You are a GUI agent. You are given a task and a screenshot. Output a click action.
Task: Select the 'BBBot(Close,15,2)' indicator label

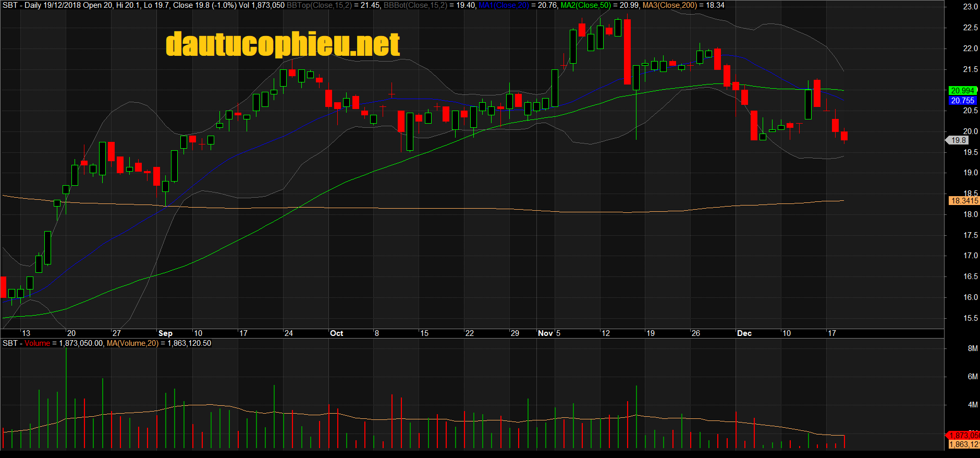pyautogui.click(x=415, y=5)
